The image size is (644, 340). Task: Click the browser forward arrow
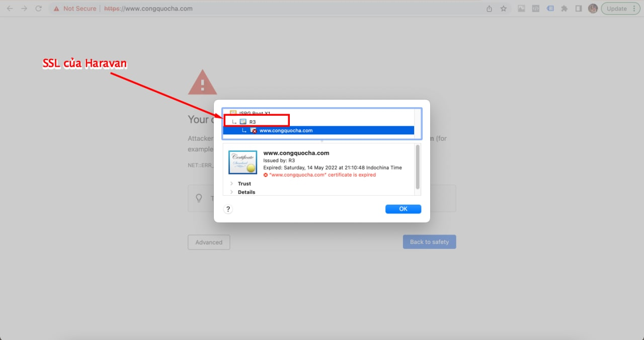click(x=24, y=9)
